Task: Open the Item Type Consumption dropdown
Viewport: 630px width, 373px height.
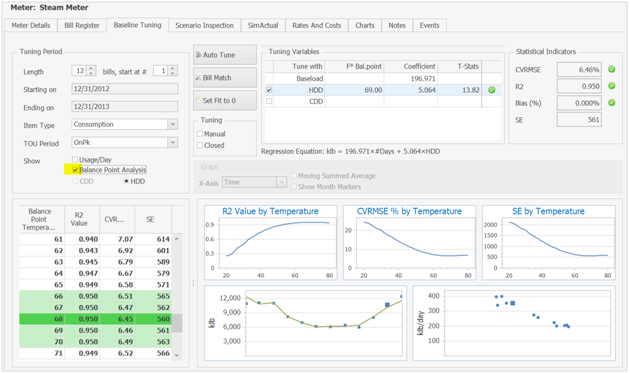Action: 173,124
